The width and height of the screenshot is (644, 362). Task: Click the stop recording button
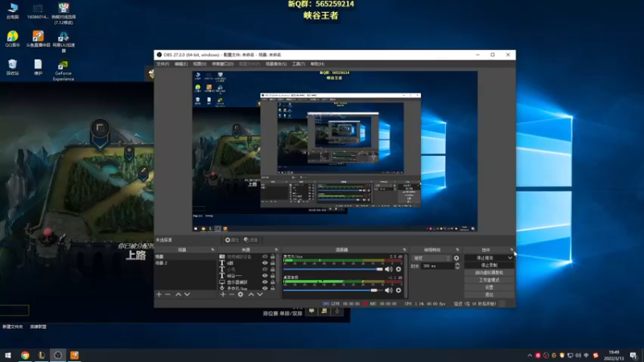coord(489,265)
